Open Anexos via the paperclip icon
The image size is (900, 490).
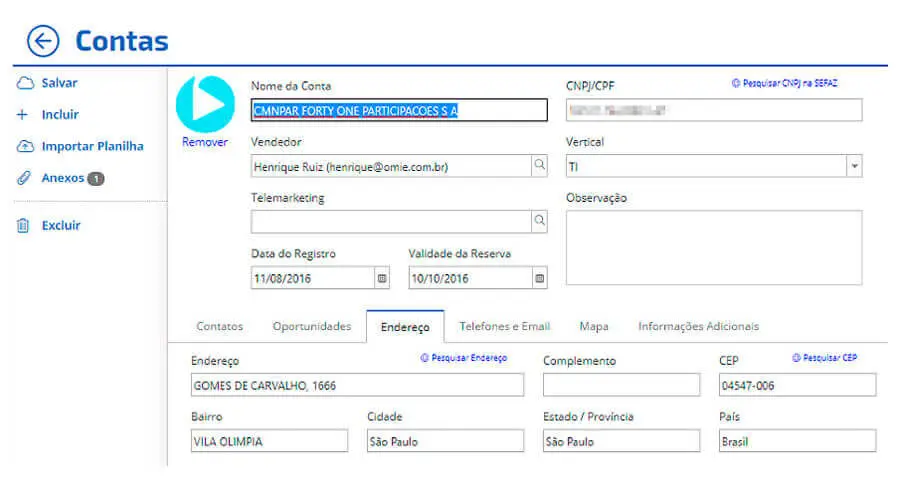point(24,178)
